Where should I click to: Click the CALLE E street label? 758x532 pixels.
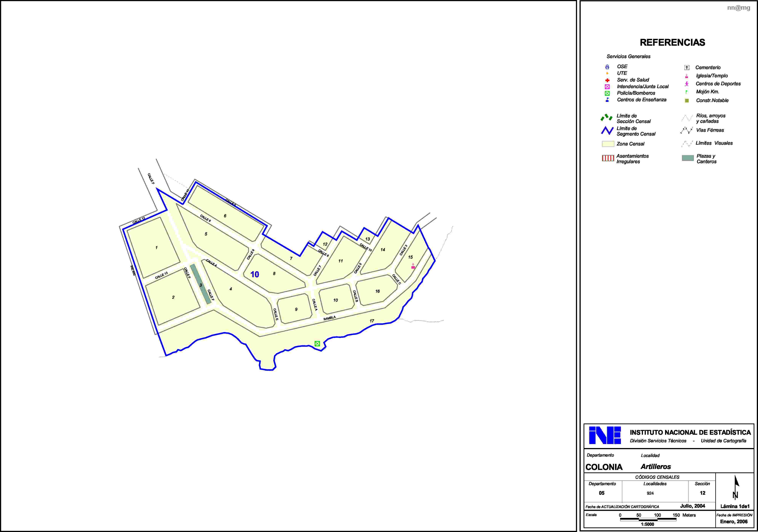(276, 315)
